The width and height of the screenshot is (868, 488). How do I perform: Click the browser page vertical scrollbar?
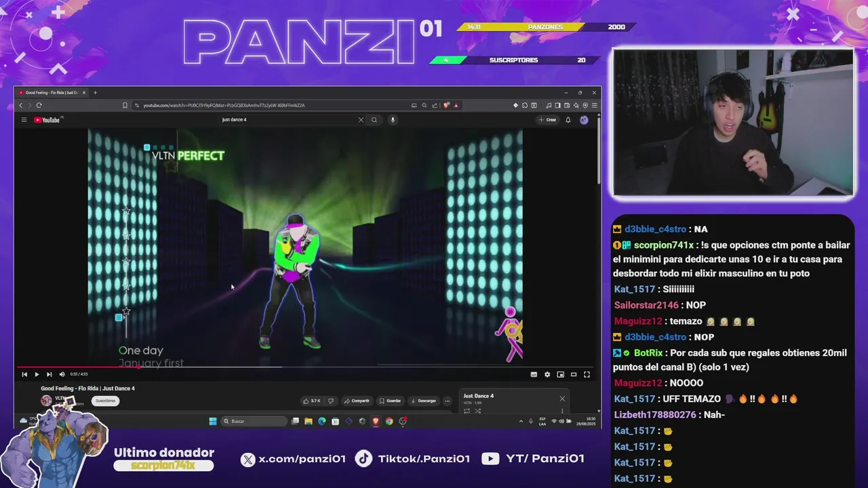click(599, 149)
